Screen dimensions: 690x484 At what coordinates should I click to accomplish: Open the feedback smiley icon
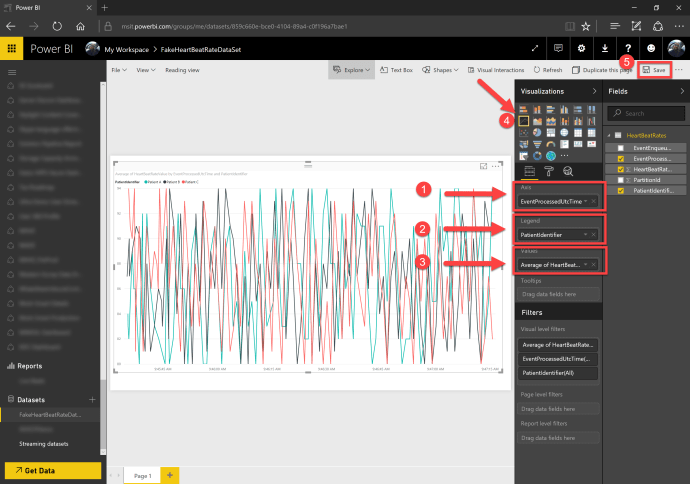click(651, 48)
